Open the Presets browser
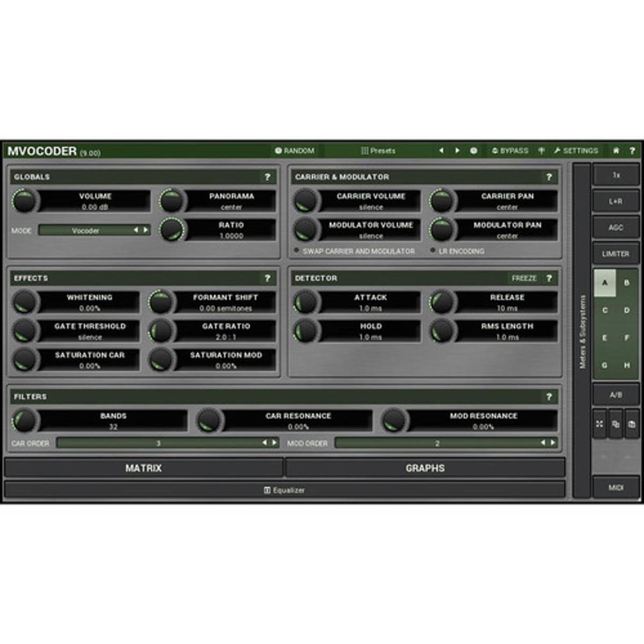Viewport: 644px width, 644px height. 378,151
